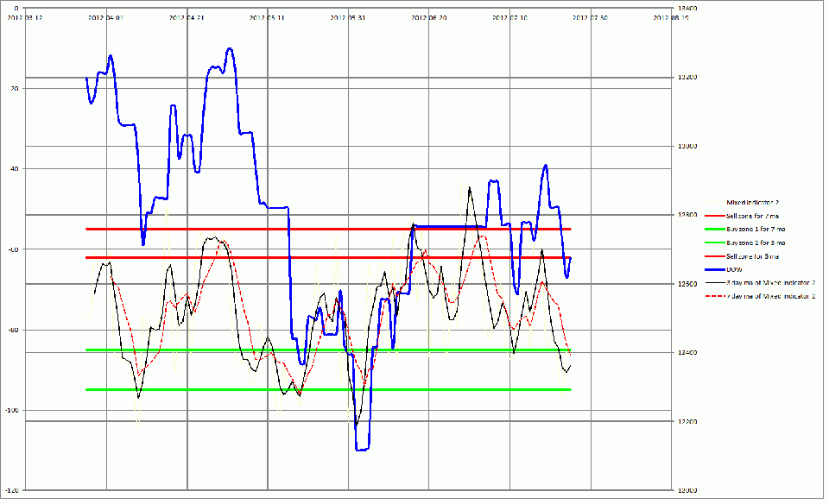Select the lower green horizontal buy zone line

328,390
